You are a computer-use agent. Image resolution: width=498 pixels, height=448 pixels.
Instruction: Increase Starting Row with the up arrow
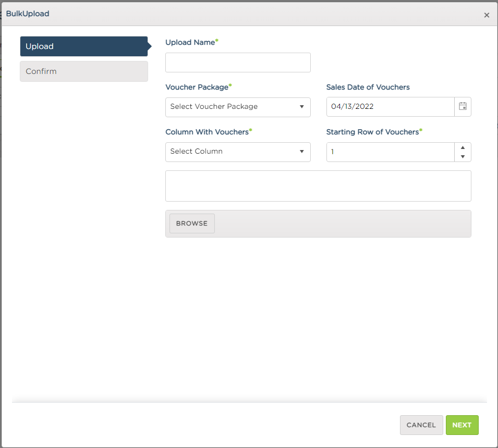463,147
